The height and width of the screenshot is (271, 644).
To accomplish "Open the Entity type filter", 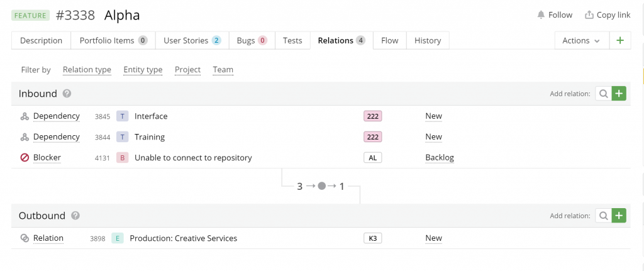I will coord(143,70).
